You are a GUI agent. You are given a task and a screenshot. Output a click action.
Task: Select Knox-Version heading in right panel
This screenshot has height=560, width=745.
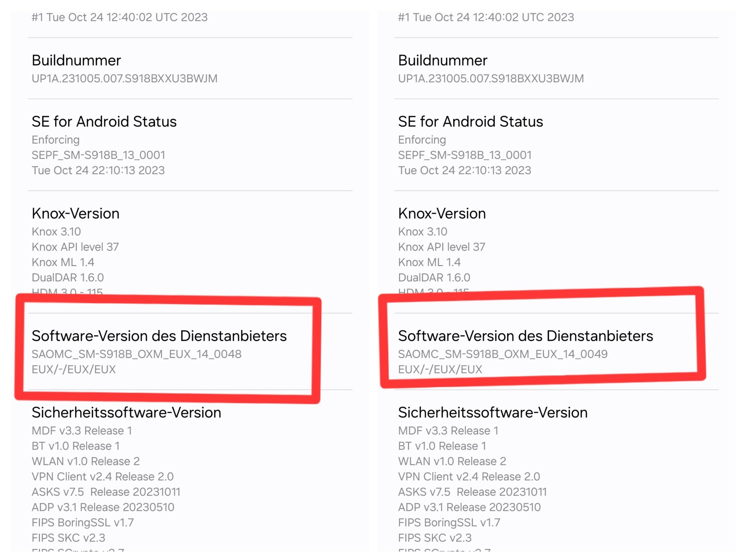click(x=442, y=213)
